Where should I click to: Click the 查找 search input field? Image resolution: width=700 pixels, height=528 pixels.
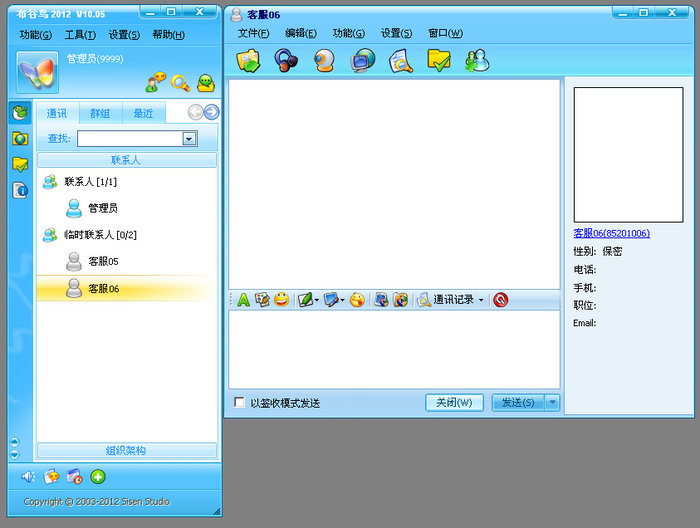pyautogui.click(x=130, y=139)
